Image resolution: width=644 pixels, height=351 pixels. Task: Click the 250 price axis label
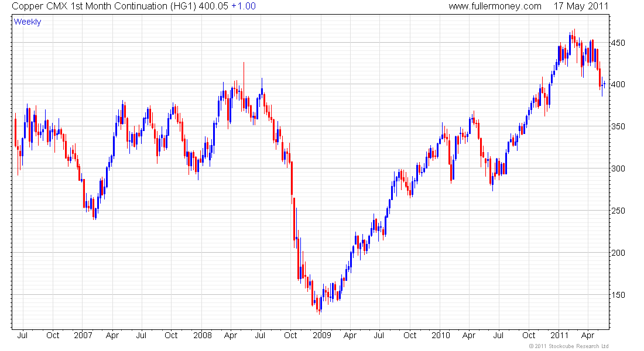[x=618, y=211]
